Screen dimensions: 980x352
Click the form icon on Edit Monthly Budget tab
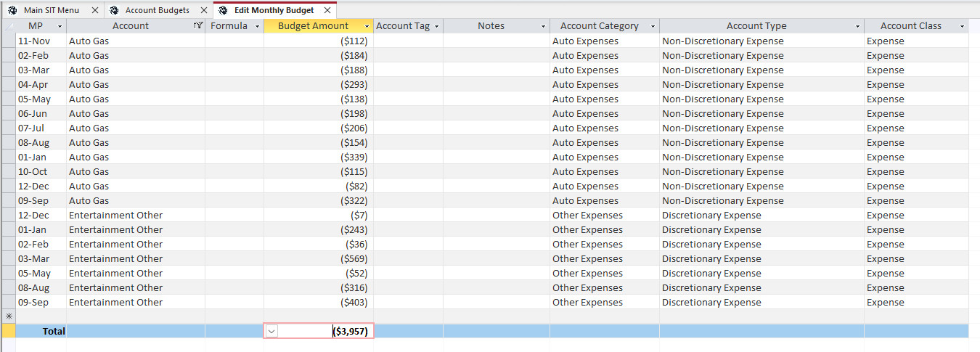pyautogui.click(x=223, y=10)
